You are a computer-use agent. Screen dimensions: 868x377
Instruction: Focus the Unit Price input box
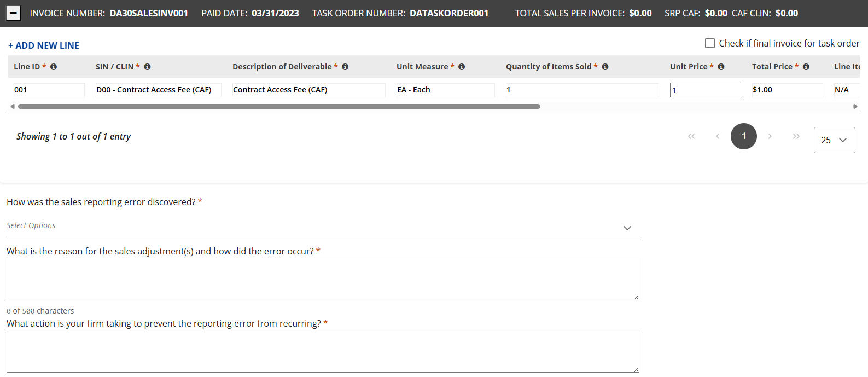click(x=706, y=90)
